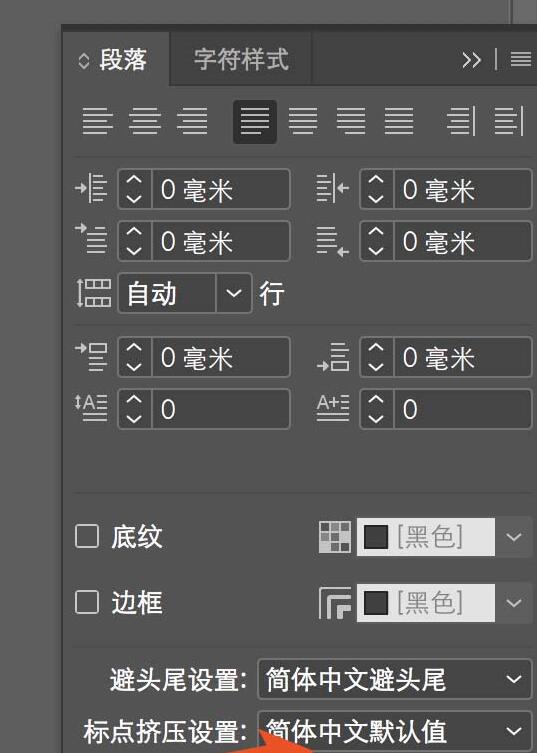Click the drop cap character count icon
The image size is (537, 753).
coord(333,408)
